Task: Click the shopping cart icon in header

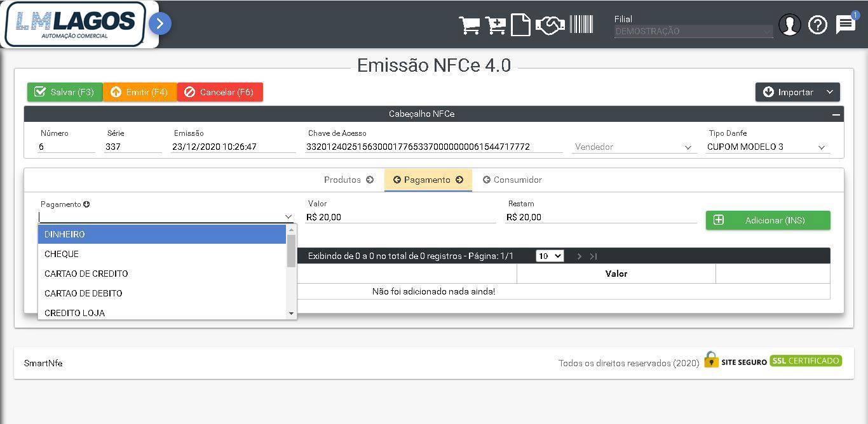Action: [x=469, y=25]
